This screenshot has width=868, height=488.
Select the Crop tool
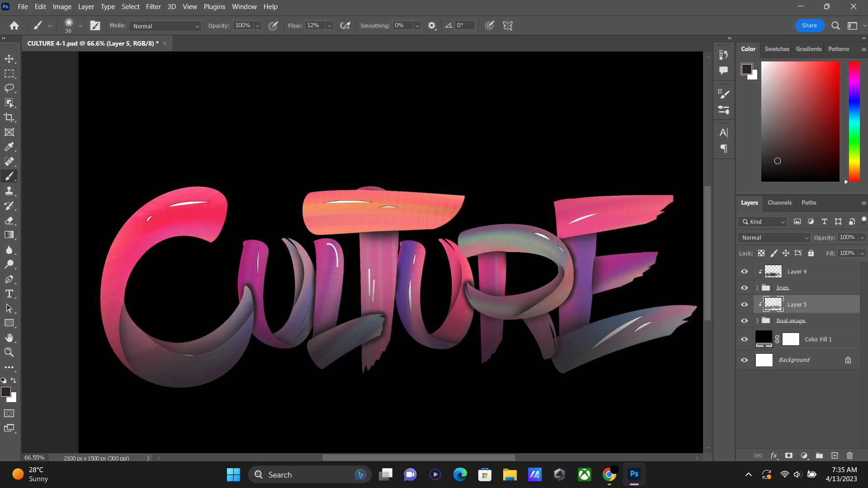(x=9, y=117)
